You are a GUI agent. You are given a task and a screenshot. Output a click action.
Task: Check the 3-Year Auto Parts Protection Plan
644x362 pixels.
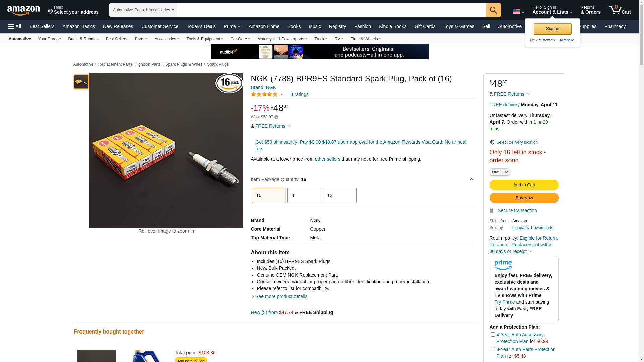[x=493, y=349]
